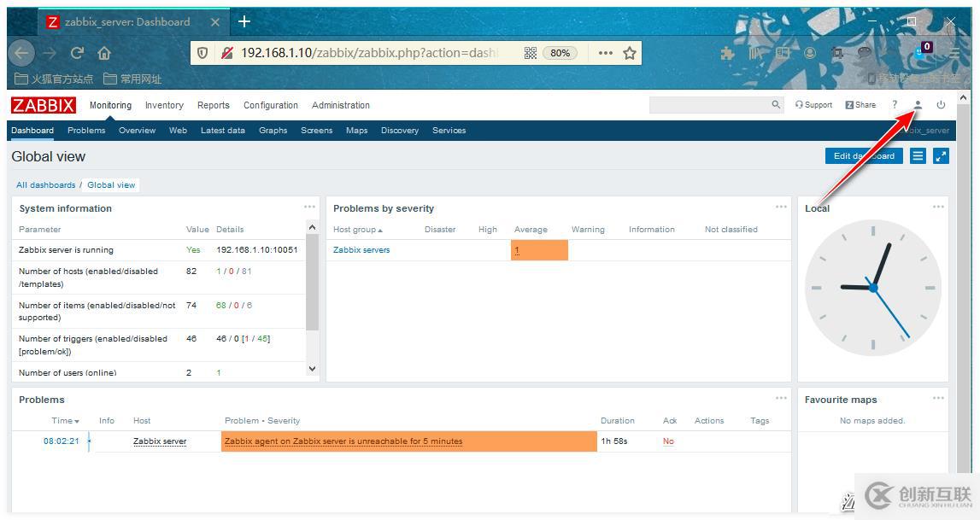Open the Administration menu
Screen dimensions: 980x520
coord(341,105)
